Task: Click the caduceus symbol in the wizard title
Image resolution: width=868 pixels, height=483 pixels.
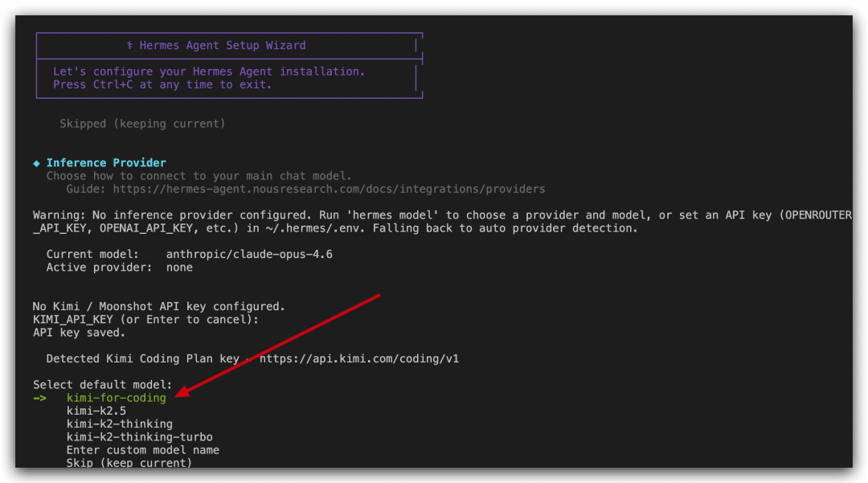Action: click(x=129, y=45)
